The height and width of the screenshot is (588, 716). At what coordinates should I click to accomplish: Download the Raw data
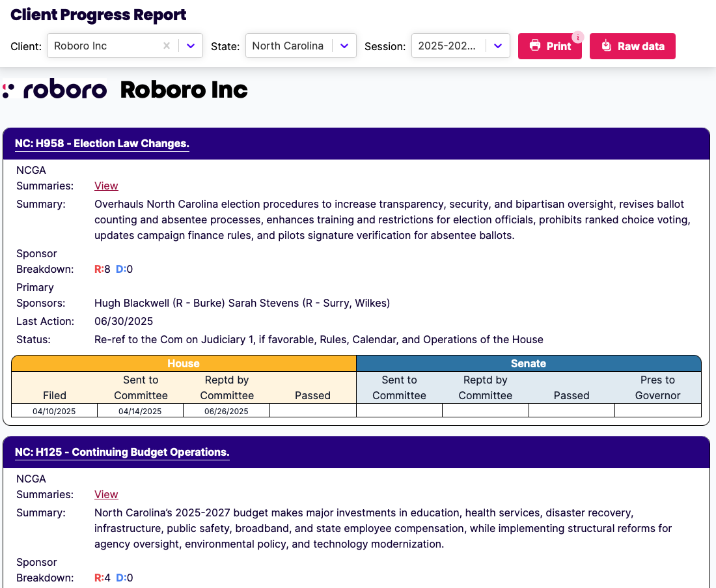(x=633, y=46)
